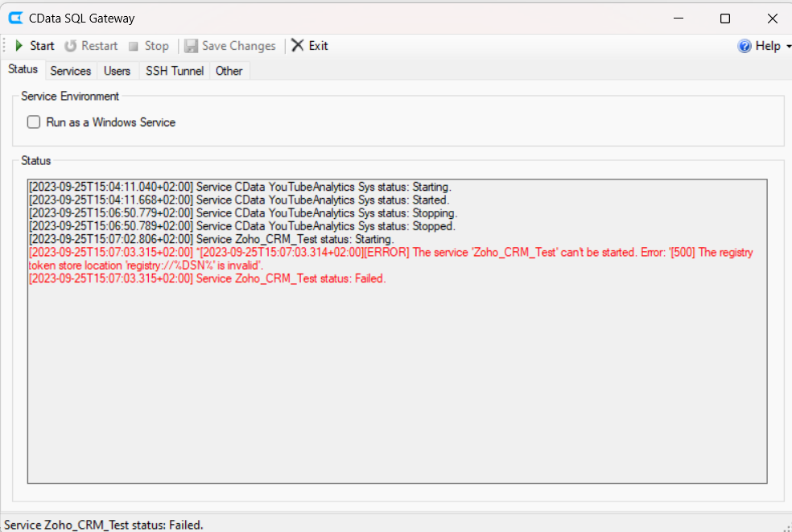Open the Other tab
The width and height of the screenshot is (792, 532).
[229, 72]
